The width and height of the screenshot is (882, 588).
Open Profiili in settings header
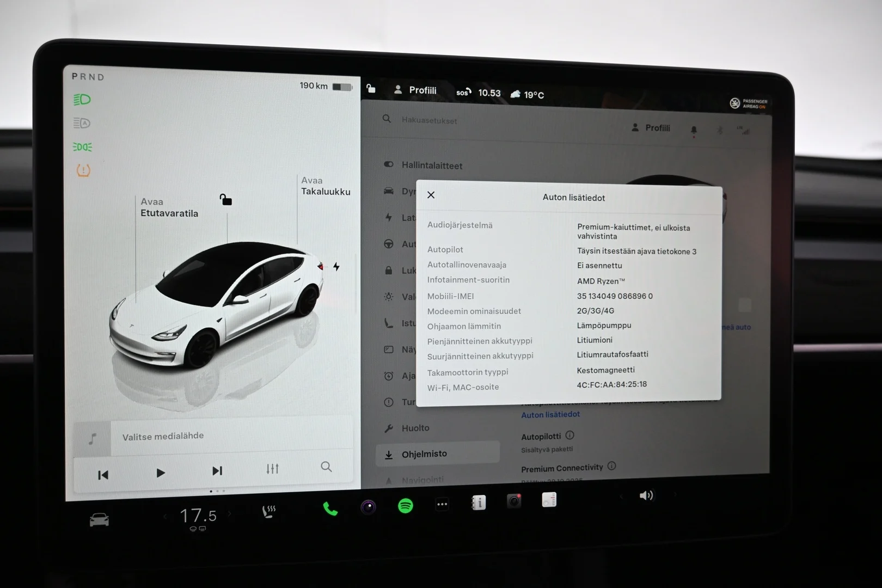pos(651,128)
